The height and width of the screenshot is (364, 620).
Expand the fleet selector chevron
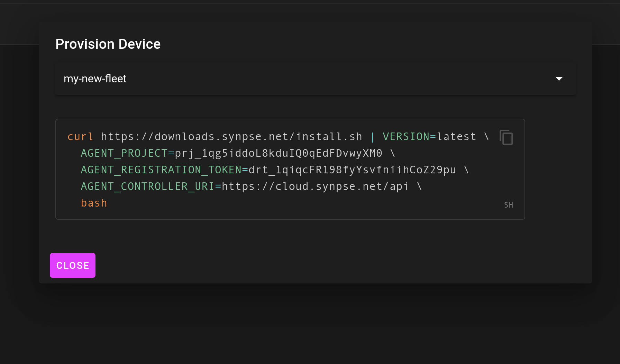click(560, 79)
